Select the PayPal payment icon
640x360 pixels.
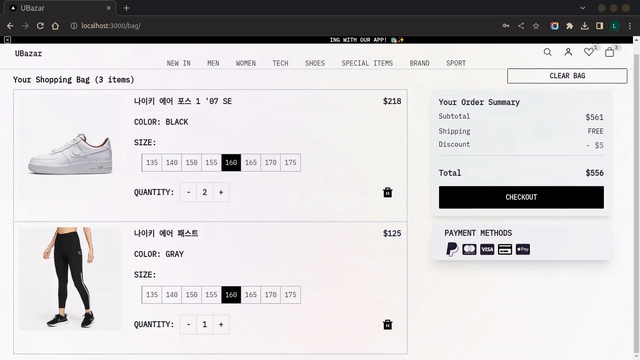coord(451,249)
